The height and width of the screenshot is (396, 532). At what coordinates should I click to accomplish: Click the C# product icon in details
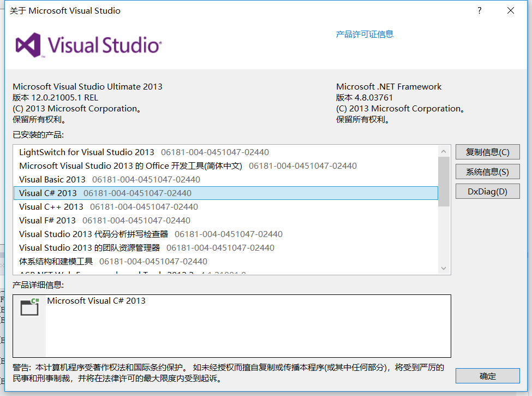pyautogui.click(x=30, y=306)
